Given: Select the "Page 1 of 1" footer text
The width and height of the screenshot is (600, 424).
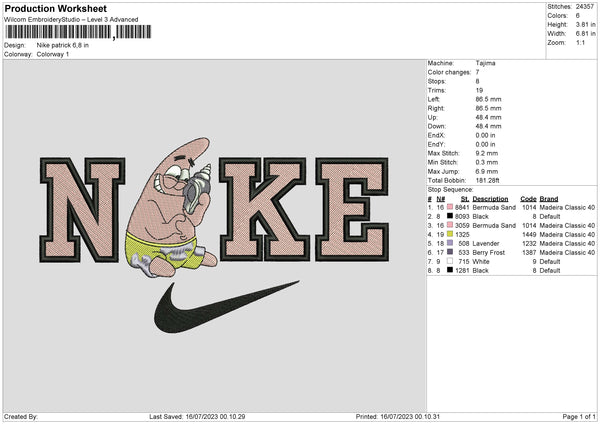Looking at the screenshot, I should 579,416.
